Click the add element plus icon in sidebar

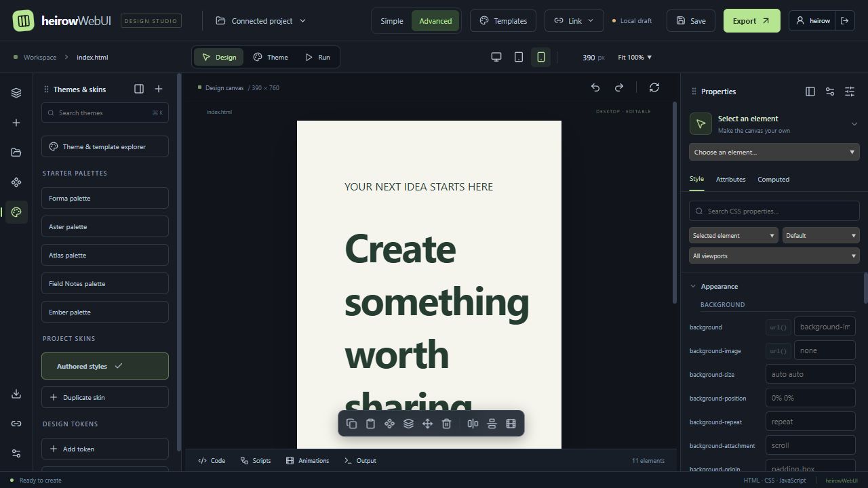click(x=16, y=123)
